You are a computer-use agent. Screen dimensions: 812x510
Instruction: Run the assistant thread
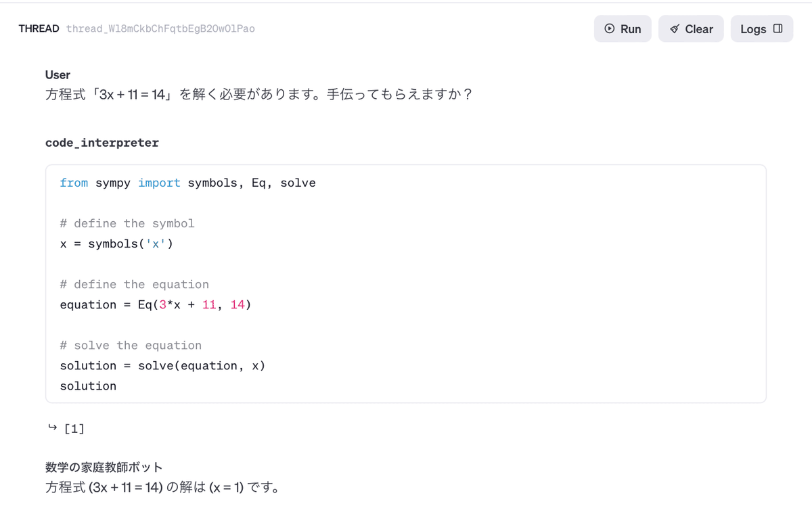click(623, 28)
